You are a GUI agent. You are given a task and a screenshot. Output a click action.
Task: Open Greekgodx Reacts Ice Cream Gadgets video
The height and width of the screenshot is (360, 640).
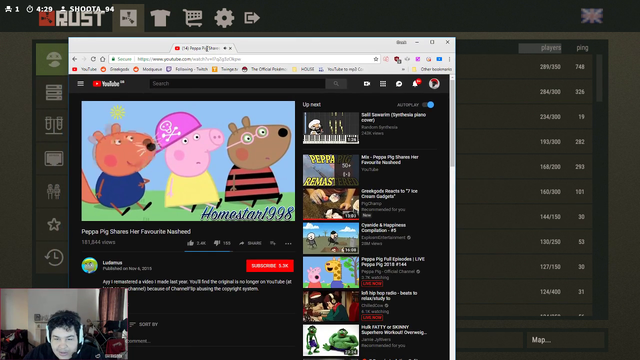pos(331,204)
